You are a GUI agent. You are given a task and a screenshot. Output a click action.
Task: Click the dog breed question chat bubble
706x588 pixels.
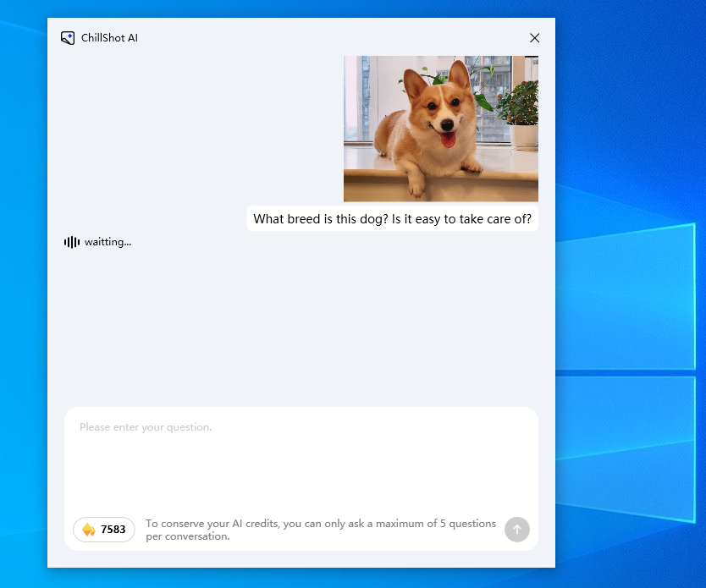point(392,218)
